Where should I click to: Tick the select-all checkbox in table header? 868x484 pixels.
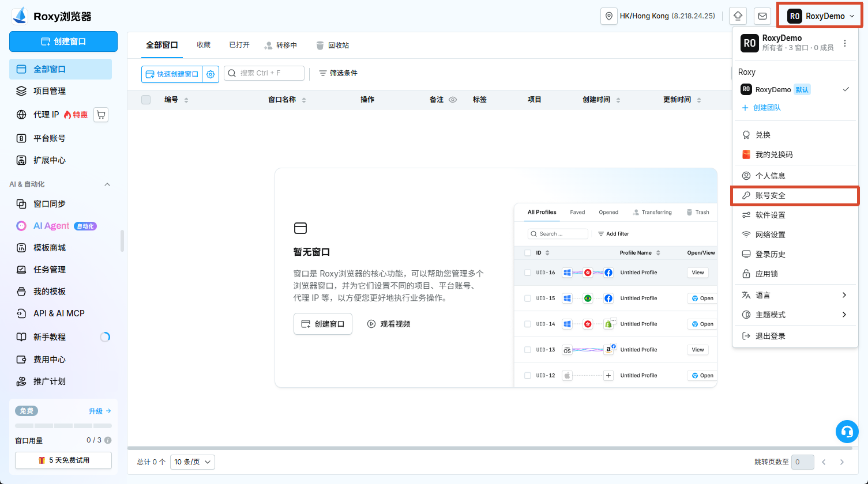[146, 100]
